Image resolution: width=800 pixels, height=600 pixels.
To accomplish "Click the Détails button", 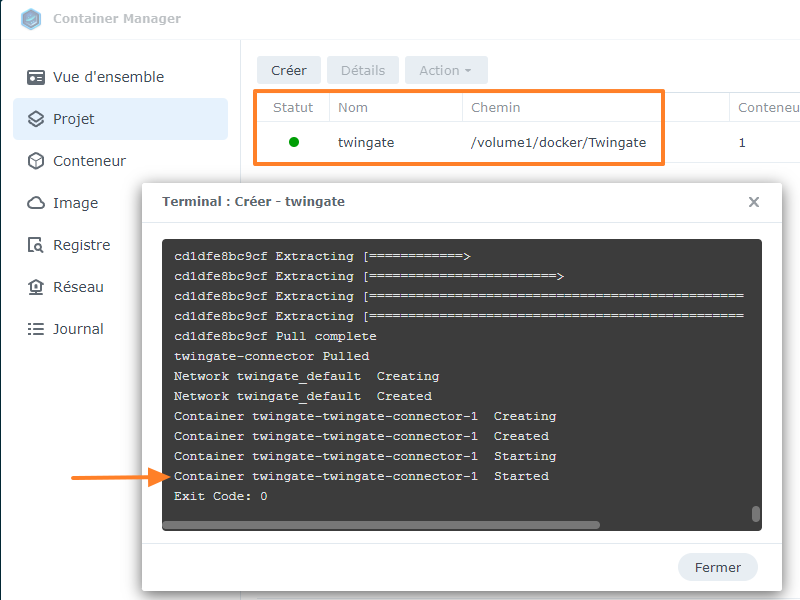I will tap(363, 70).
